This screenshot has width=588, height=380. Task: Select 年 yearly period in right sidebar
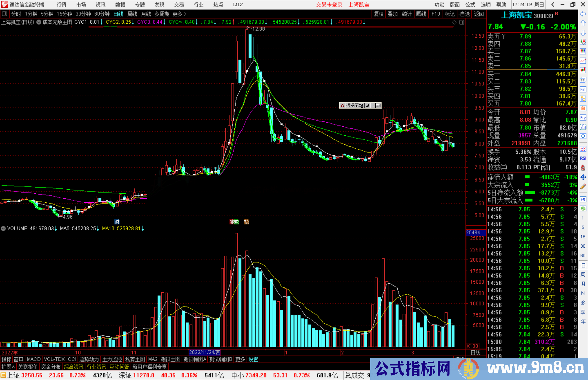(x=583, y=321)
